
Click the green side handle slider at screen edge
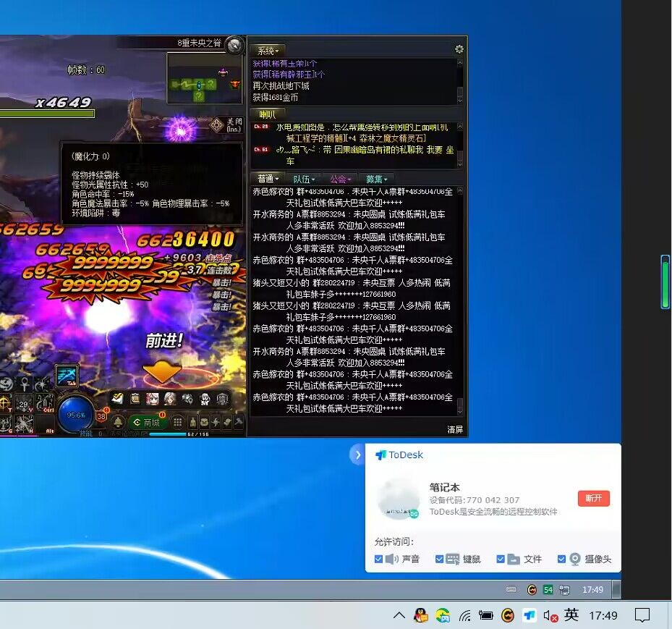click(665, 282)
